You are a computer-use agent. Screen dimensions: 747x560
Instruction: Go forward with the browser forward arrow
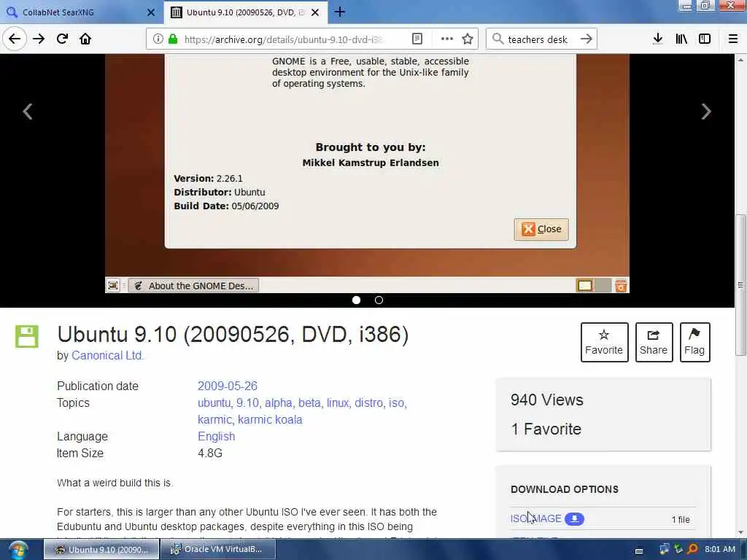coord(39,39)
